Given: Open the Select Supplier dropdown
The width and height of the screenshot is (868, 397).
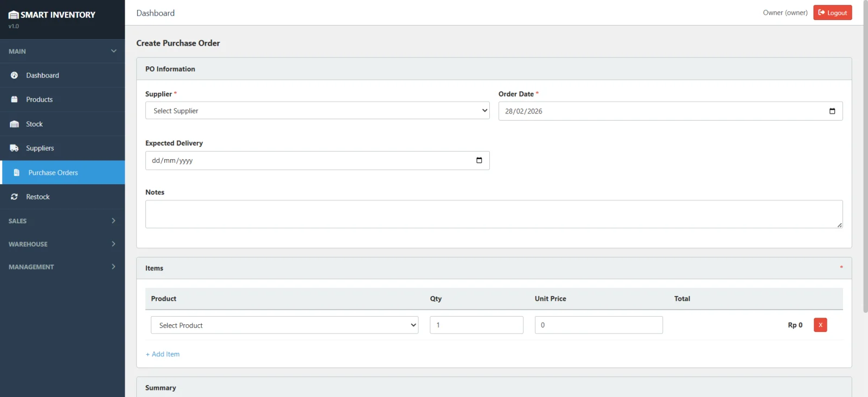Looking at the screenshot, I should coord(317,111).
